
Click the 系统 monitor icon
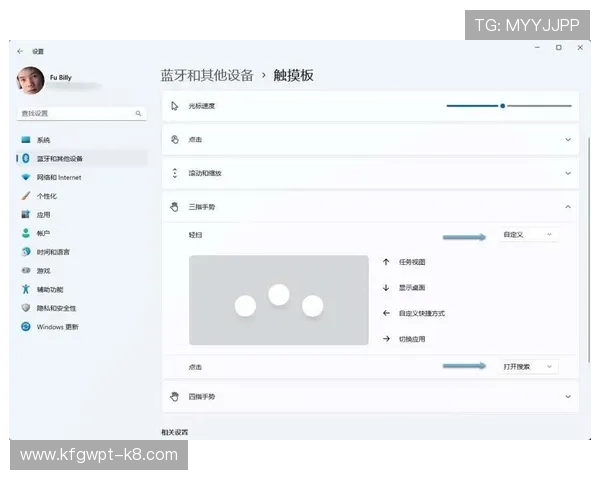[x=26, y=140]
